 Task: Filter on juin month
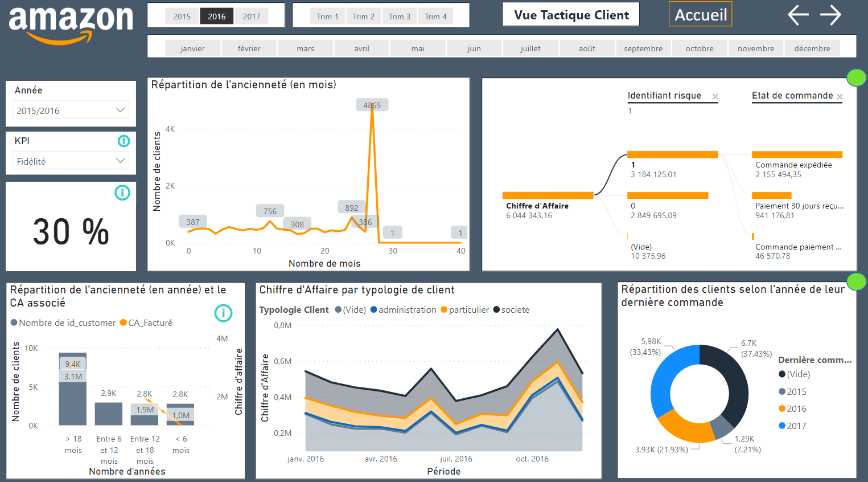(x=474, y=48)
